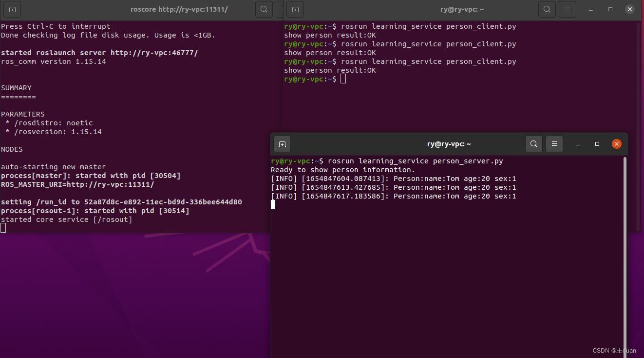Click the 'Done checking log file disk usage' line
The image size is (644, 358).
pos(108,35)
